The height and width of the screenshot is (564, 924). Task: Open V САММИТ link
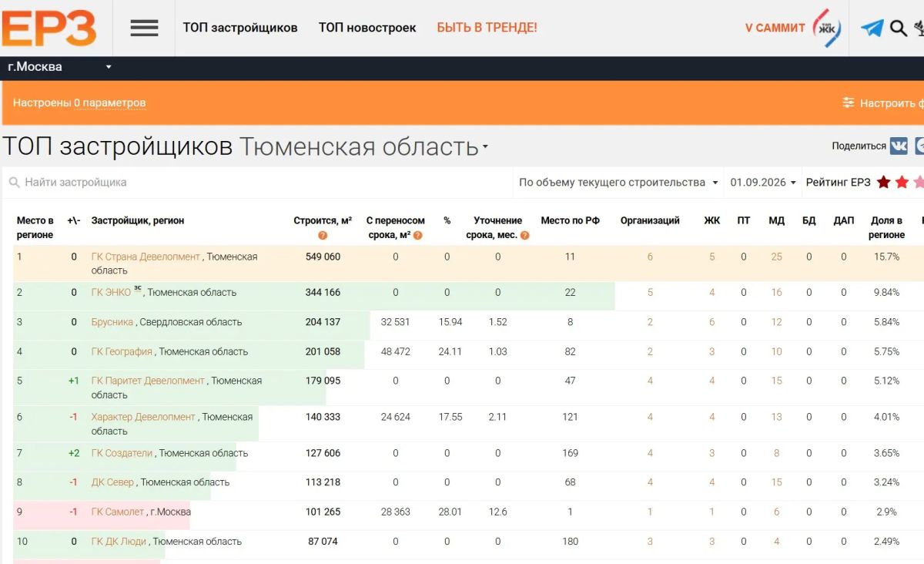(x=775, y=28)
